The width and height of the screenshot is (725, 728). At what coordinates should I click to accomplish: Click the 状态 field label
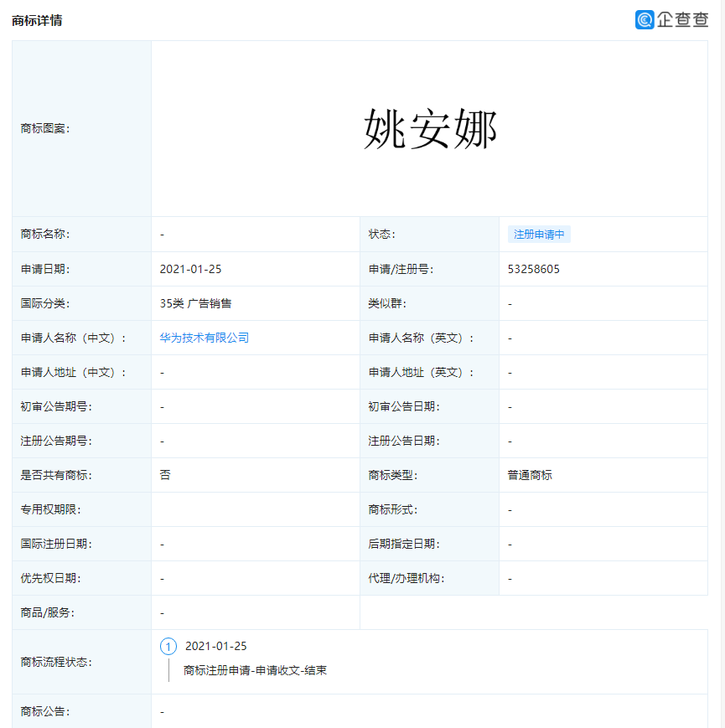point(381,233)
